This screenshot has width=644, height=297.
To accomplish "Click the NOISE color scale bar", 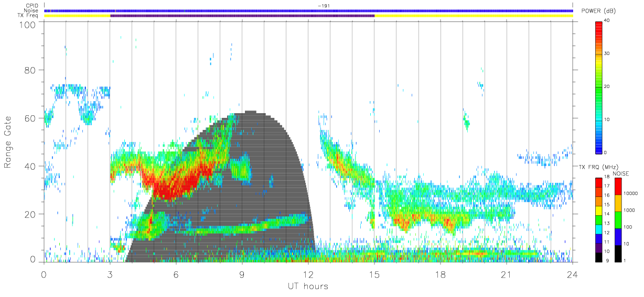I will (617, 219).
